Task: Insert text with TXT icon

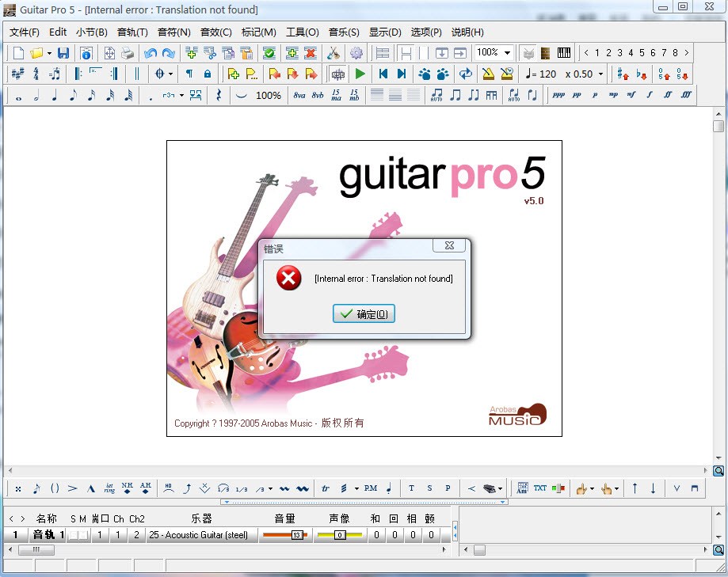Action: click(540, 488)
